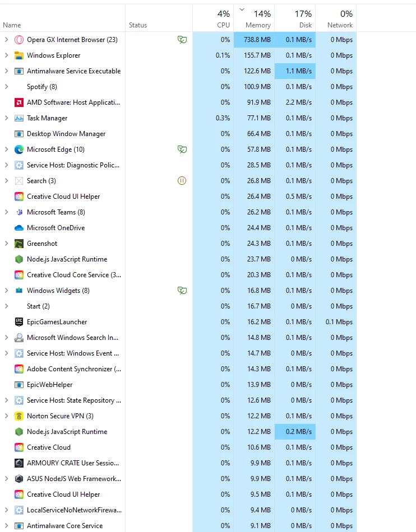Image resolution: width=416 pixels, height=532 pixels.
Task: Select the 0.2 MB/s disk value
Action: point(295,432)
